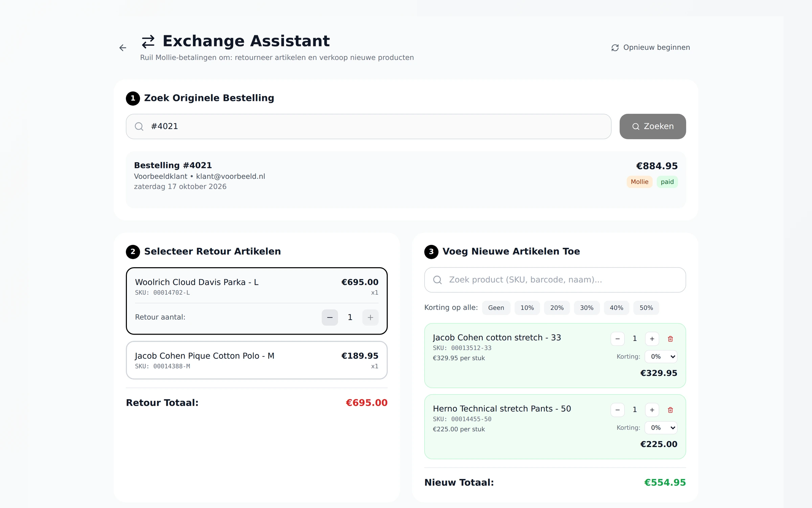812x508 pixels.
Task: Open Korting dropdown for Herno Technical stretch Pants
Action: [x=661, y=428]
